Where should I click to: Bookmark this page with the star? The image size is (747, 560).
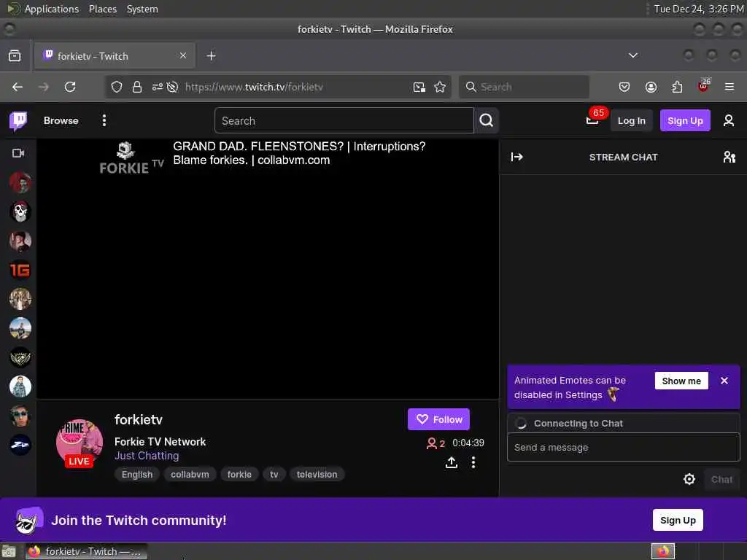pyautogui.click(x=440, y=87)
